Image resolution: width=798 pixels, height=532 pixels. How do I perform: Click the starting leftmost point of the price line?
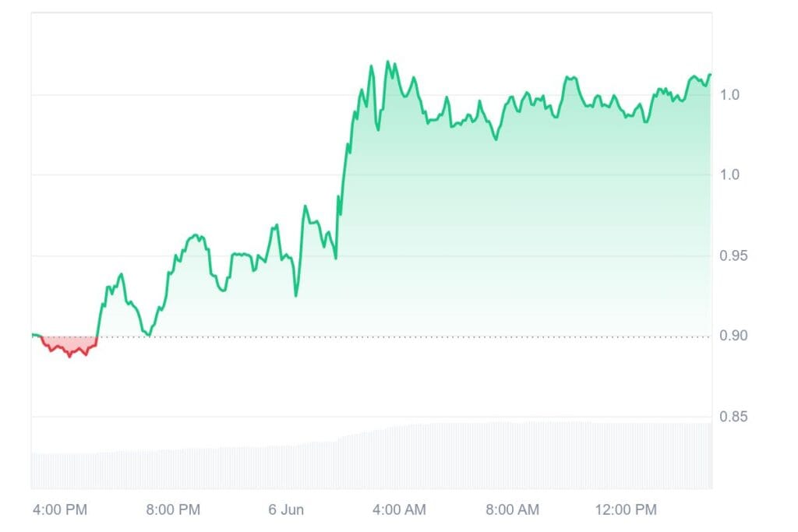33,335
